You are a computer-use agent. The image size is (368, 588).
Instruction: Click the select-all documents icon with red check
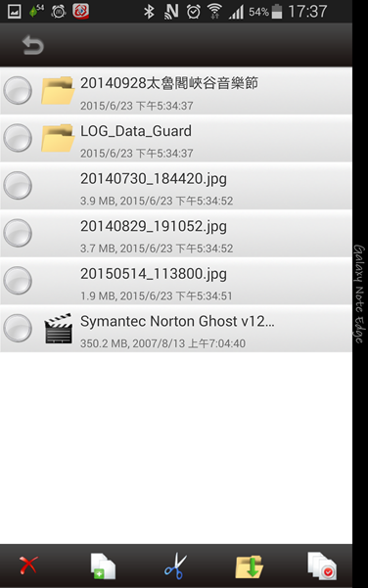click(322, 565)
